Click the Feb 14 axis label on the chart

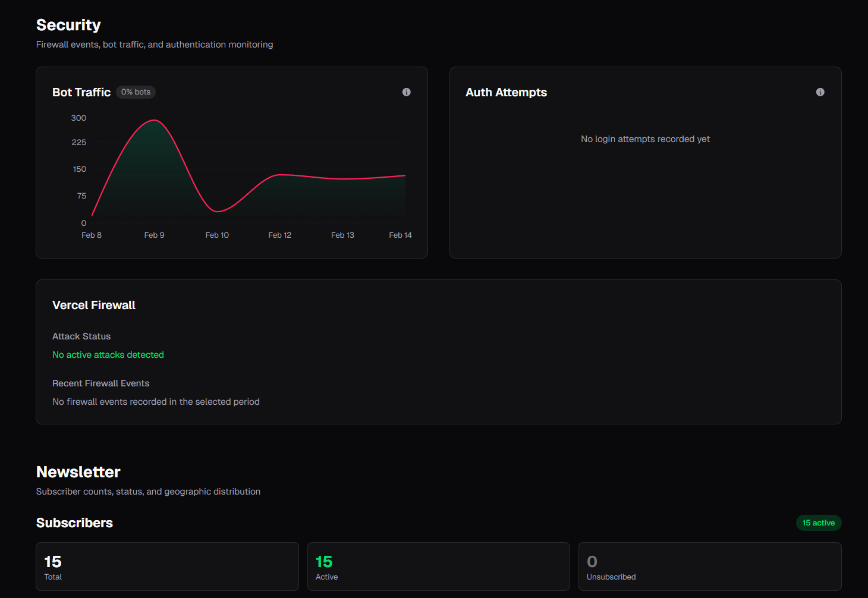[x=401, y=235]
